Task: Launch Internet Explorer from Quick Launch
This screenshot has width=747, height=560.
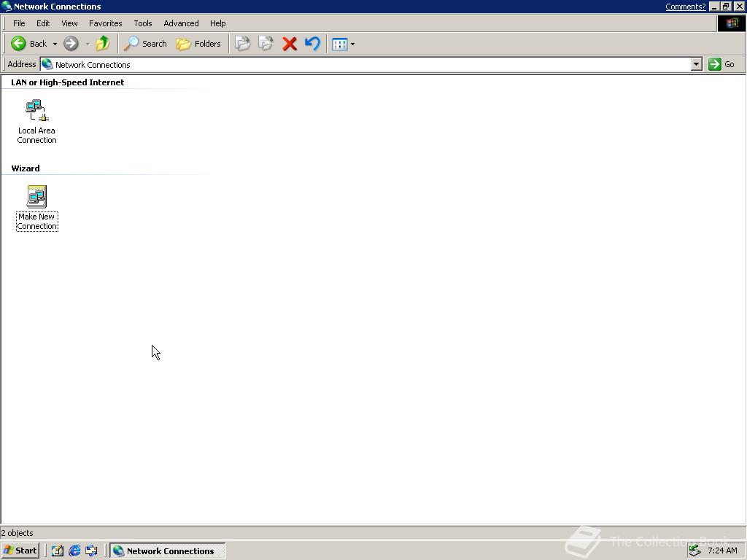Action: [x=75, y=551]
